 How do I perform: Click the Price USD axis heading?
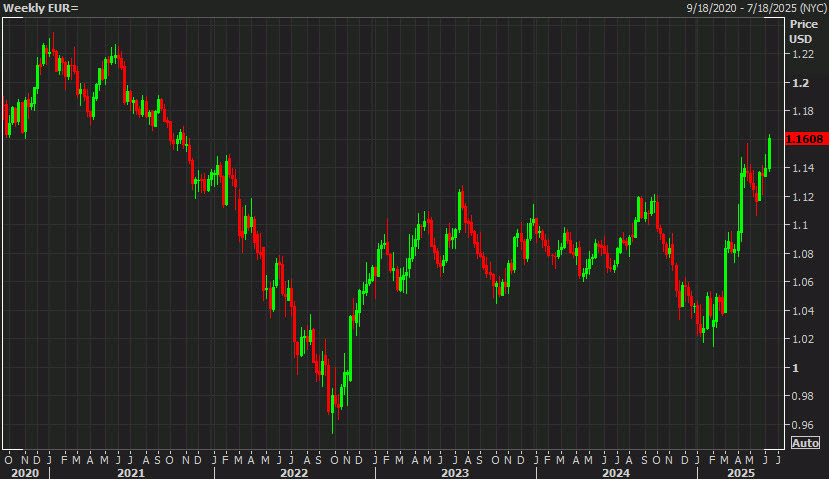(x=803, y=32)
